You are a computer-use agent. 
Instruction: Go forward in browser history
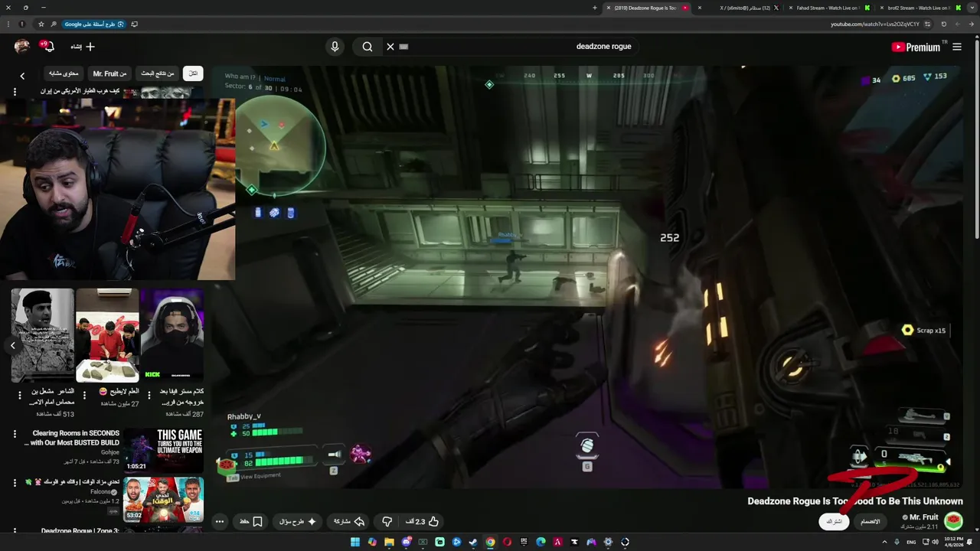click(958, 24)
